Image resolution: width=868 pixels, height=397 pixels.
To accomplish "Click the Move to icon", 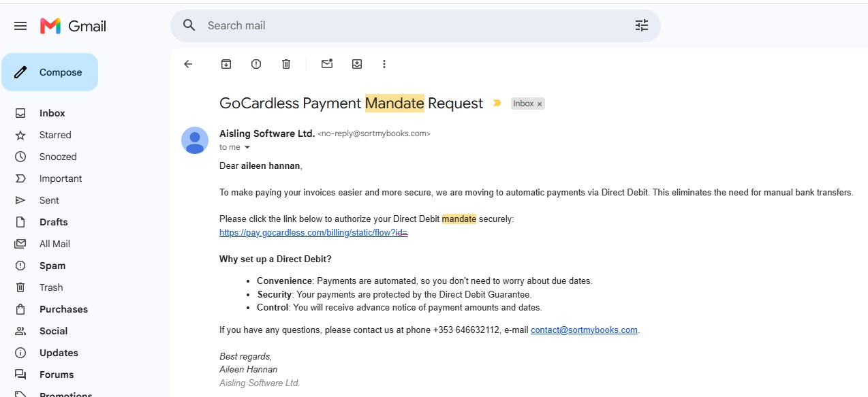I will pos(357,64).
